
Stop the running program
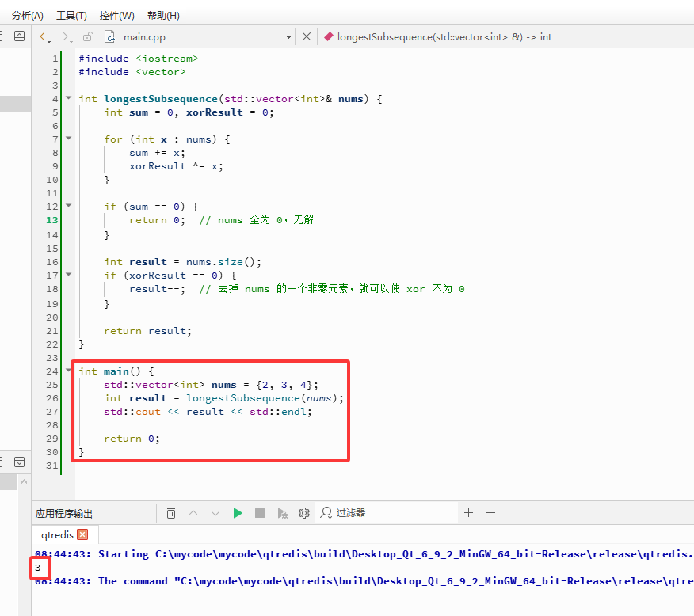260,513
